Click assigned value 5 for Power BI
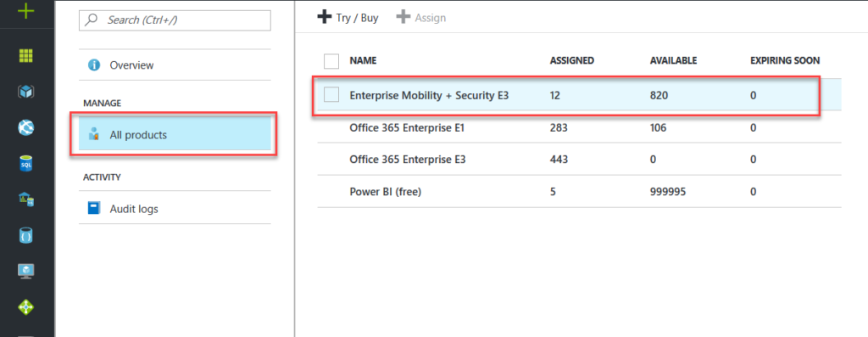Image resolution: width=868 pixels, height=337 pixels. click(553, 192)
